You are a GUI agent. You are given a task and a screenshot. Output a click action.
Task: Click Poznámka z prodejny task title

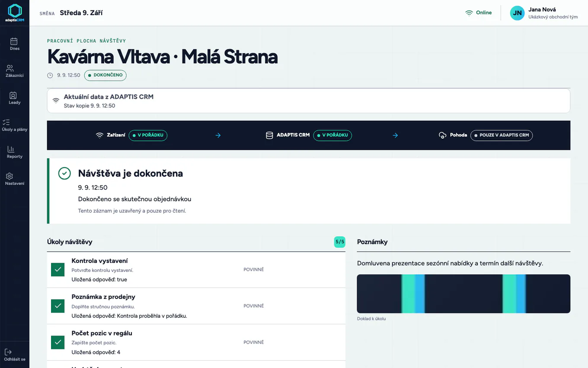click(x=103, y=297)
